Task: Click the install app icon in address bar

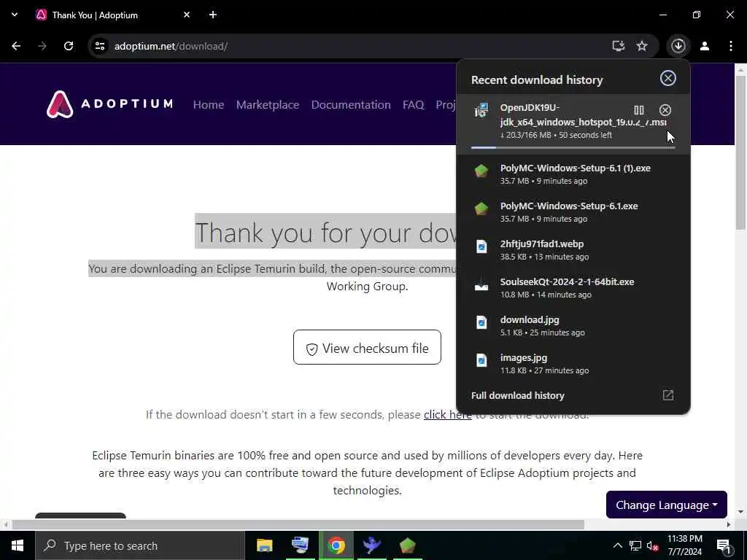Action: coord(619,46)
